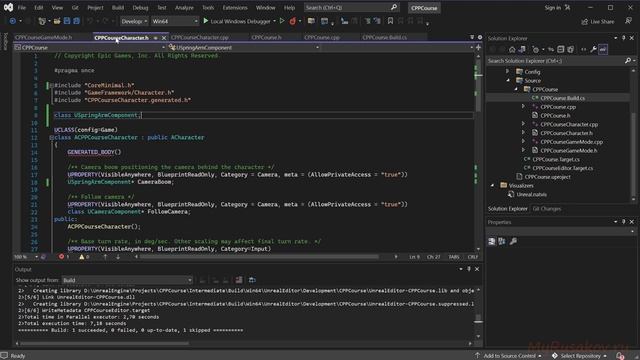Click the Pending Changes Filter clock icon
The width and height of the screenshot is (640, 360).
536,49
